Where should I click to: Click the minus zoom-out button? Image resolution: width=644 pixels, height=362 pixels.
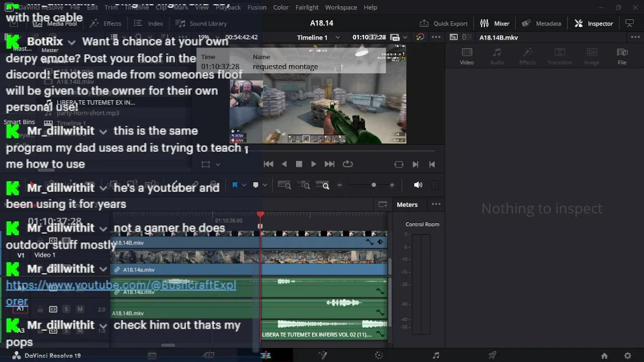pyautogui.click(x=340, y=185)
